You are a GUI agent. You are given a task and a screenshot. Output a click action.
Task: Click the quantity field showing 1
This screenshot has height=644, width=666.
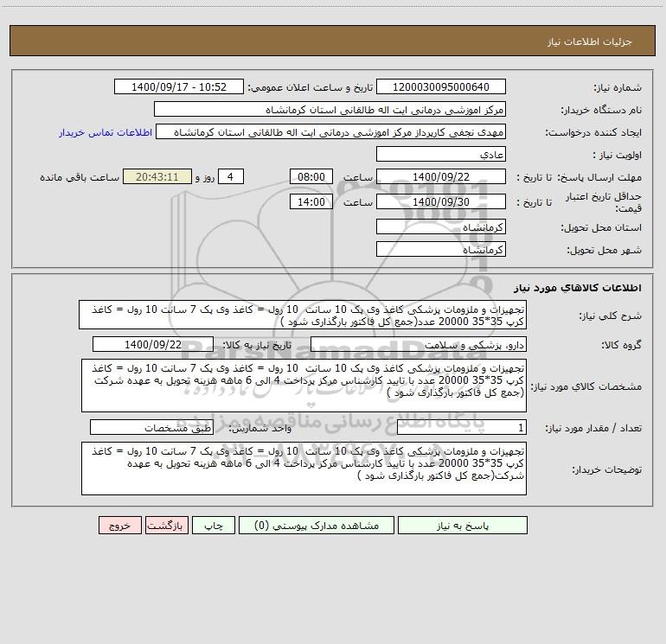[462, 428]
